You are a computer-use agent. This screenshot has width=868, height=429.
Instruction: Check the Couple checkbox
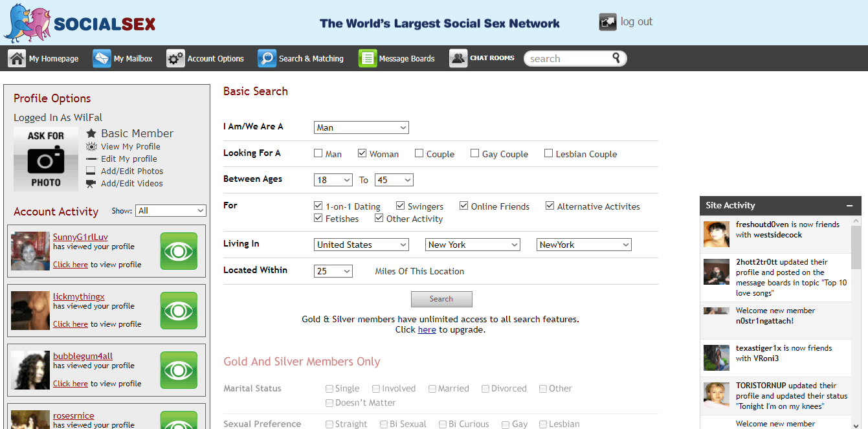click(419, 153)
